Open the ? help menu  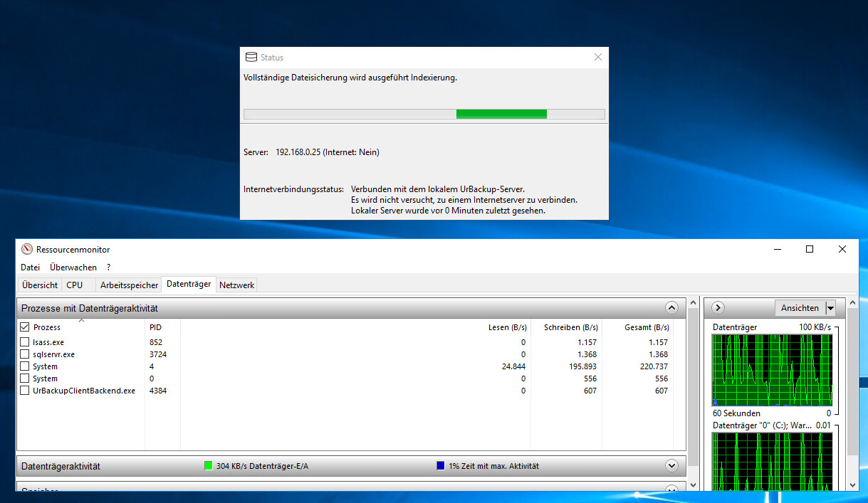[108, 268]
